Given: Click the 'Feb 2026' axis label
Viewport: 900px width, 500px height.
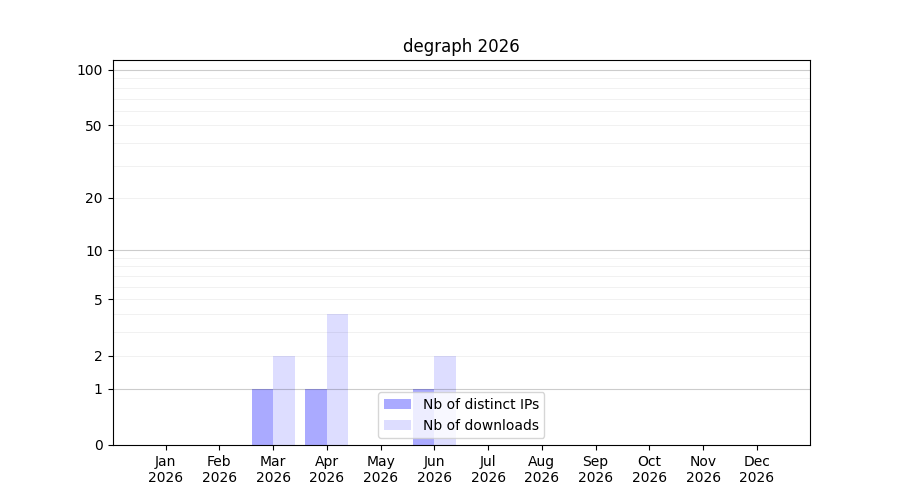Looking at the screenshot, I should click(x=219, y=469).
